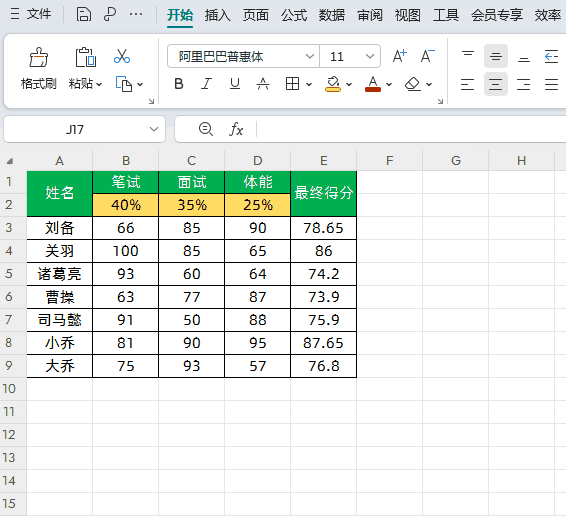Toggle strikethrough formatting
Screen dimensions: 566x516
click(263, 84)
